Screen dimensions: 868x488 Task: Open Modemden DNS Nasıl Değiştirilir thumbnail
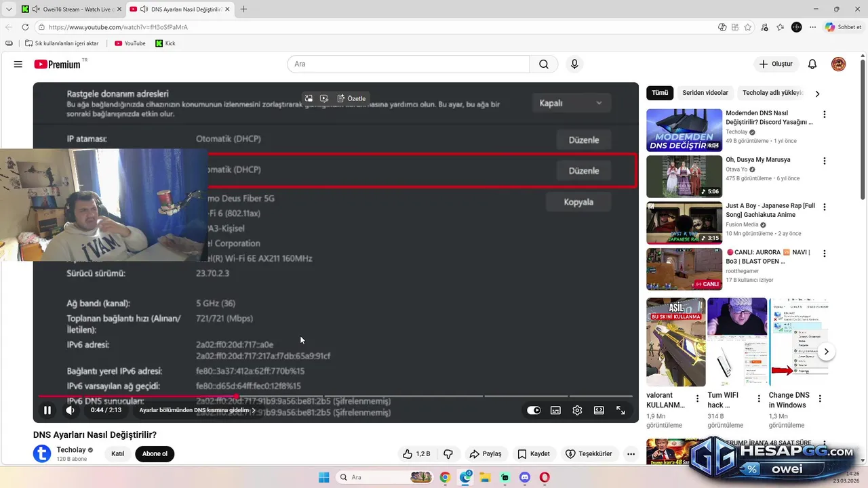pyautogui.click(x=684, y=130)
